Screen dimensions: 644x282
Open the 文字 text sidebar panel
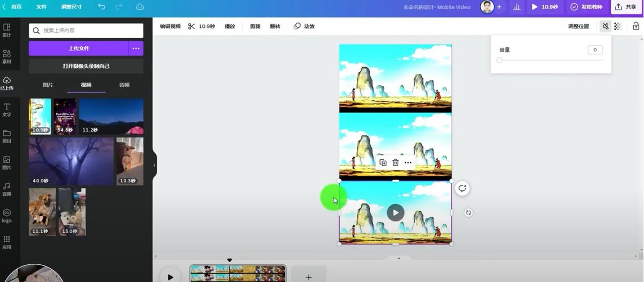tap(7, 110)
